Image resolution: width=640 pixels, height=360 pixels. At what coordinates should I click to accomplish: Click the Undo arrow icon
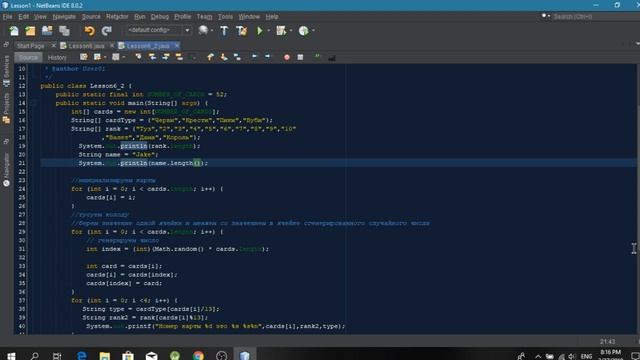click(89, 31)
